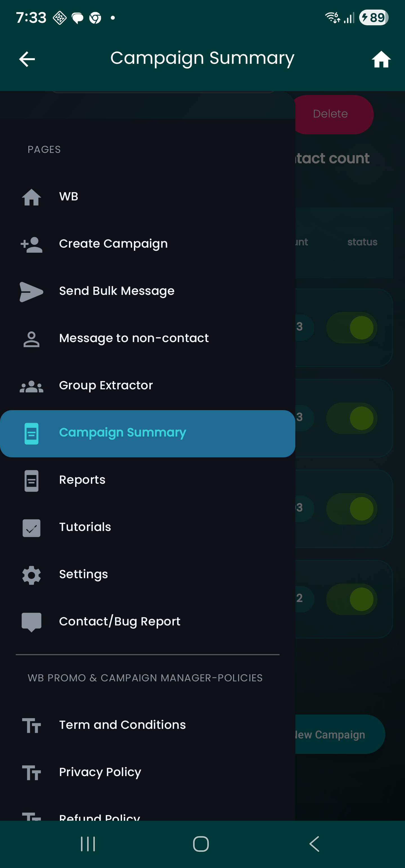Tap the Settings gear icon

point(31,575)
